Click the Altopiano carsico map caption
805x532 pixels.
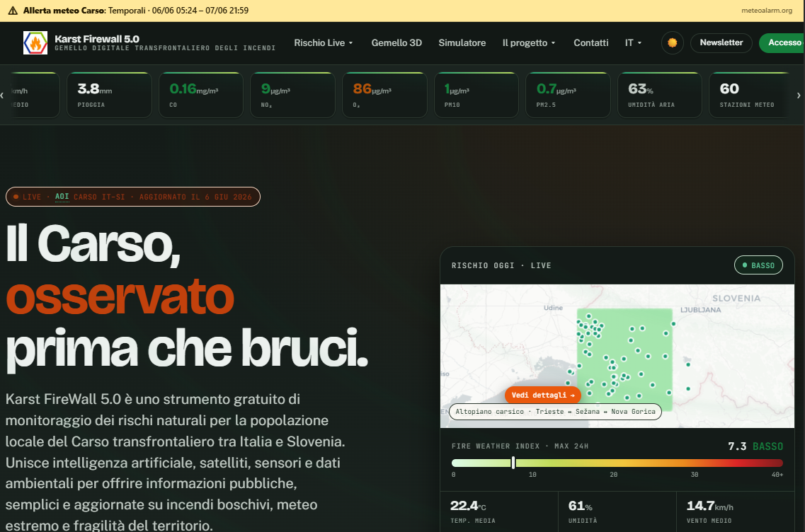coord(555,412)
